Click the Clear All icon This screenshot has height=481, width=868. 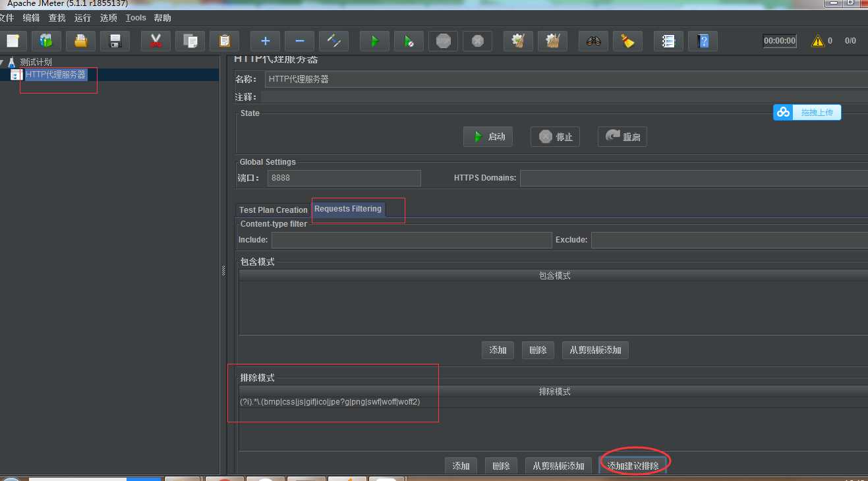552,41
